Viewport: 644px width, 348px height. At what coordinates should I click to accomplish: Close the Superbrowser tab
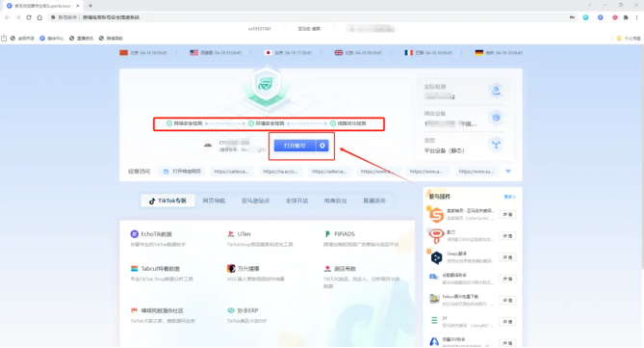click(78, 6)
